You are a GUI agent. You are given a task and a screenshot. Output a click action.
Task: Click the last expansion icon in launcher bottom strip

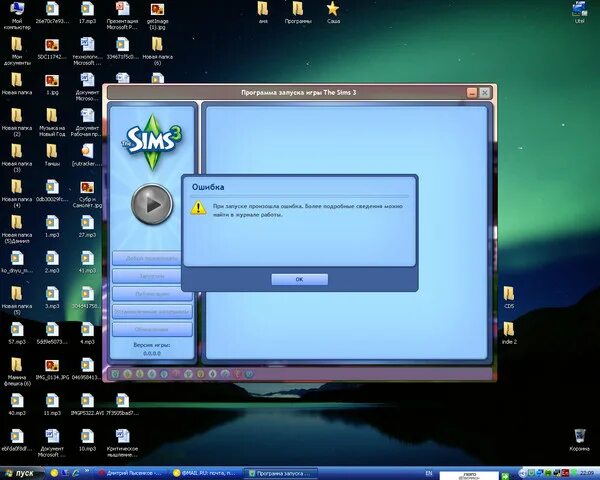[249, 374]
